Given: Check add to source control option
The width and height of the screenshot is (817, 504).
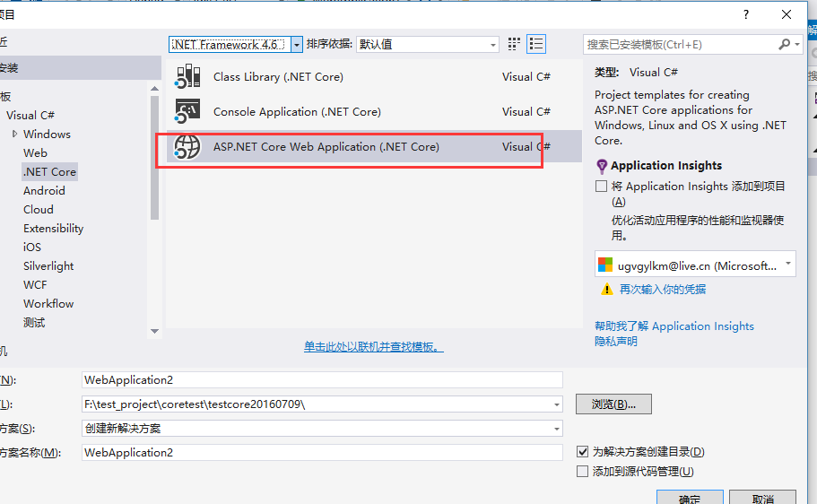Looking at the screenshot, I should pos(583,471).
